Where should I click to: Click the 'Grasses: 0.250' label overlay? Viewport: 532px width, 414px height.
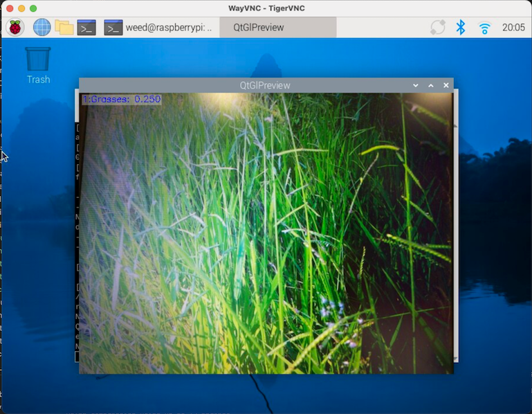(x=122, y=99)
